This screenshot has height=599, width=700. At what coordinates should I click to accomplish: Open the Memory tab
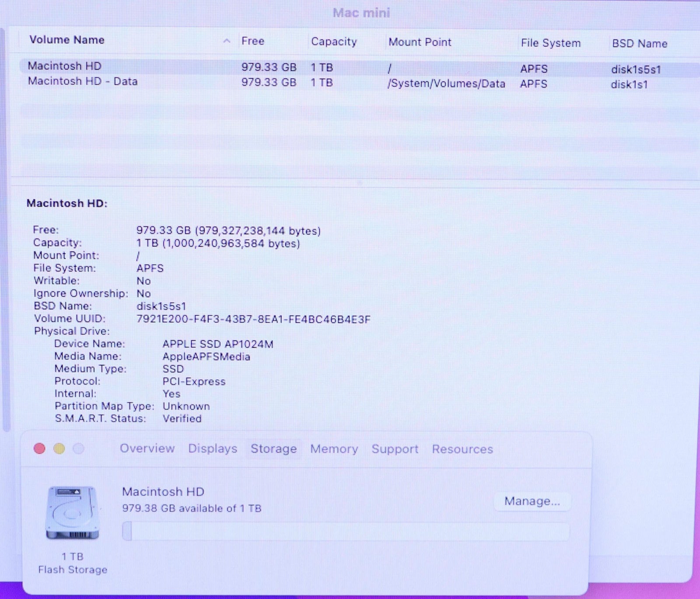pos(334,449)
